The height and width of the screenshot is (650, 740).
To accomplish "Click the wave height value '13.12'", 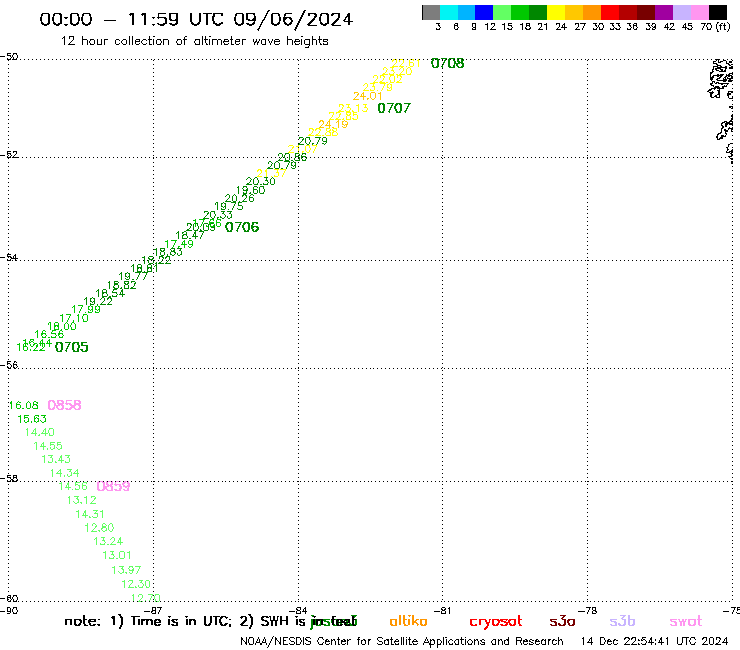I will (82, 500).
